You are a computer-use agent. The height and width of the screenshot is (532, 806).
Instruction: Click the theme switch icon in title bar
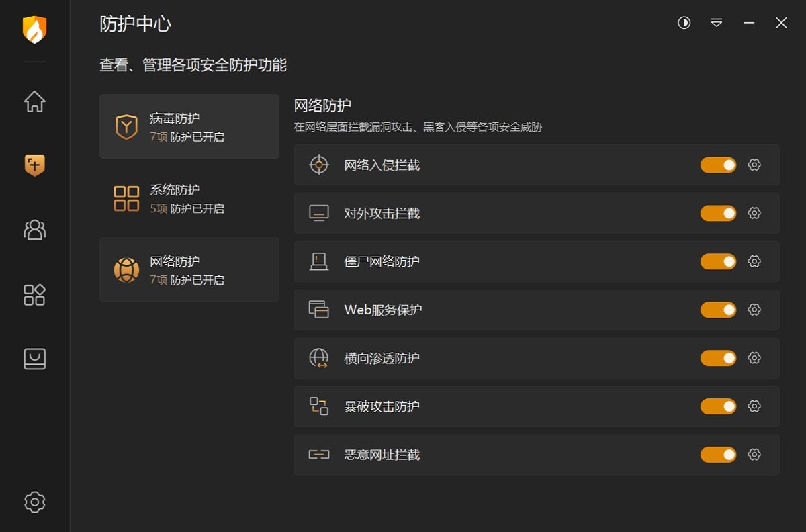(684, 23)
